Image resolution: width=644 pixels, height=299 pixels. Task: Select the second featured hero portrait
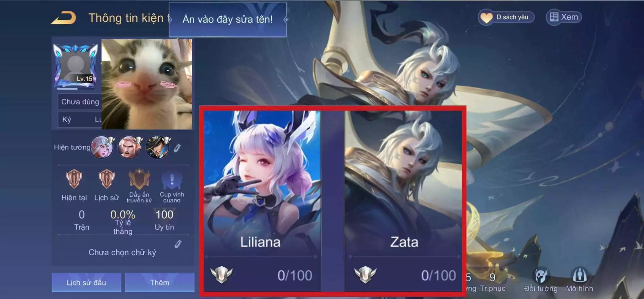pos(129,147)
